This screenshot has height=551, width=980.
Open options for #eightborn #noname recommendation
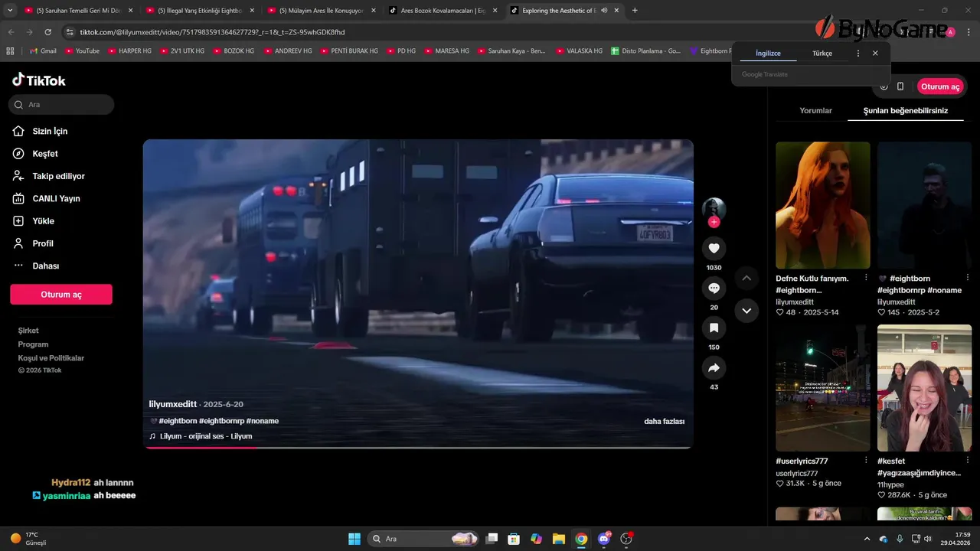968,278
